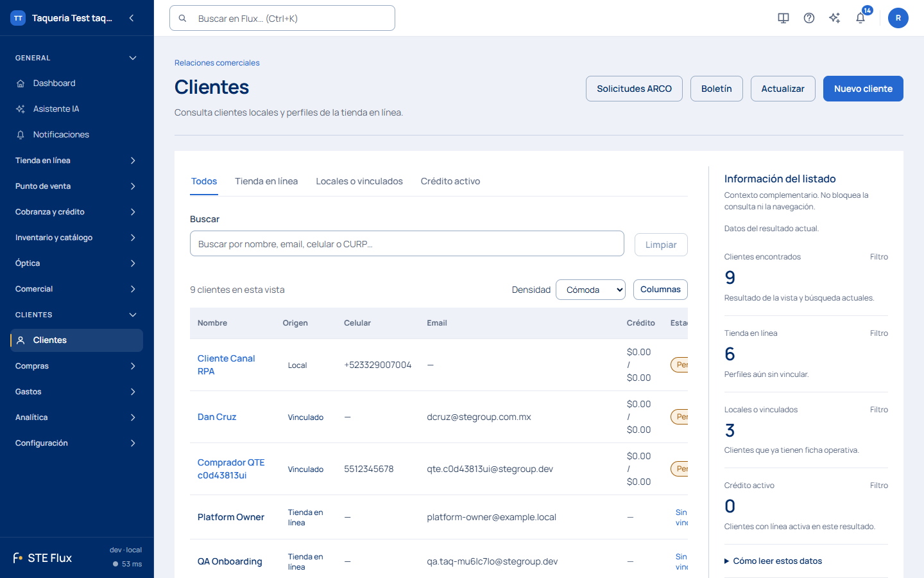This screenshot has height=578, width=924.
Task: Click the Dashboard home icon
Action: (21, 83)
